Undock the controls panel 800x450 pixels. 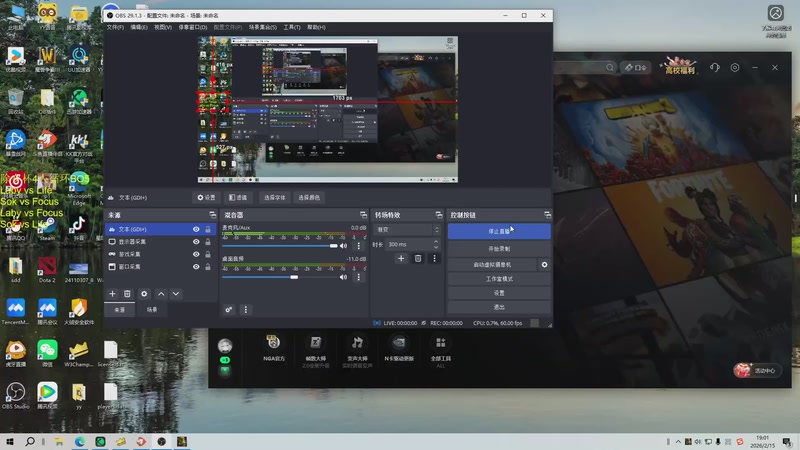(547, 215)
